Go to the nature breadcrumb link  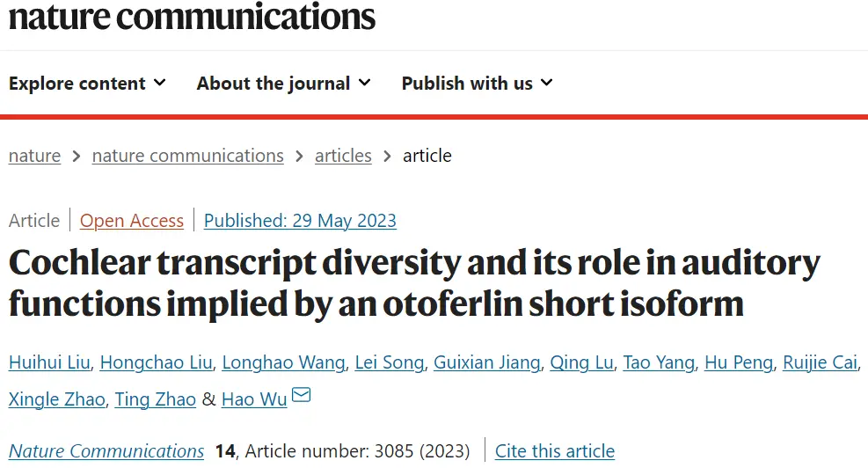click(x=34, y=156)
